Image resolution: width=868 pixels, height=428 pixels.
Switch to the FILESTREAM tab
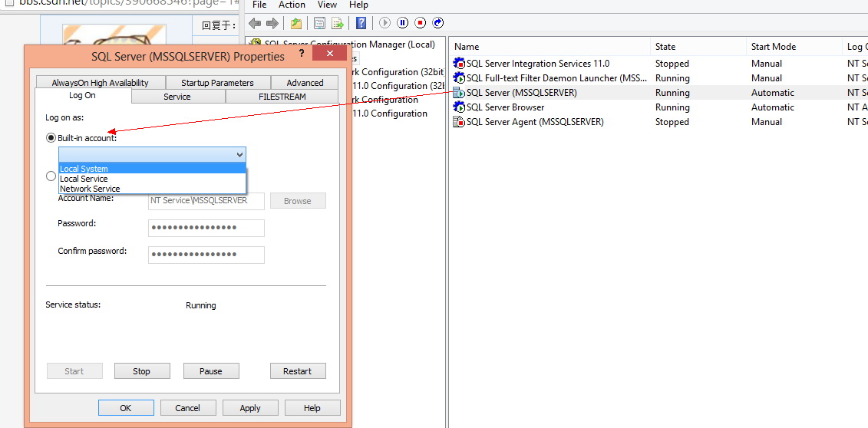(282, 96)
